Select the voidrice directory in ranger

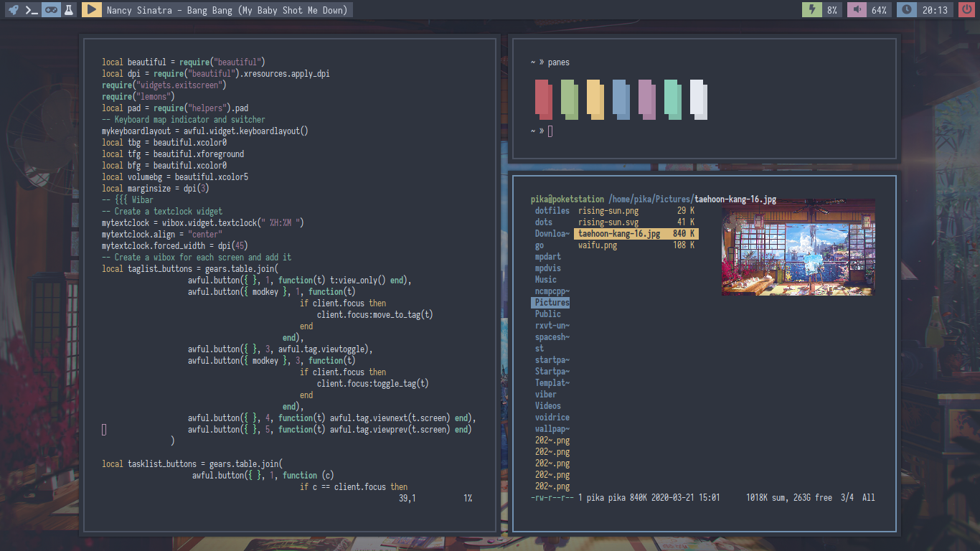tap(552, 418)
